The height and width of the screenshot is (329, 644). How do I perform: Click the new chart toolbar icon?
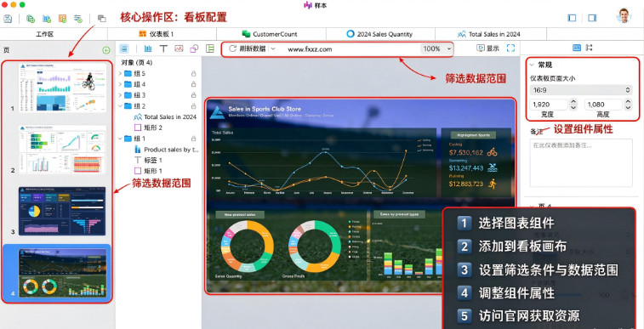click(47, 19)
